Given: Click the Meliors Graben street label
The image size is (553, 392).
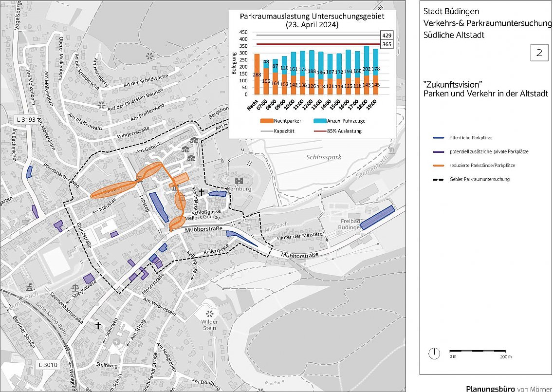Looking at the screenshot, I should click(x=203, y=218).
